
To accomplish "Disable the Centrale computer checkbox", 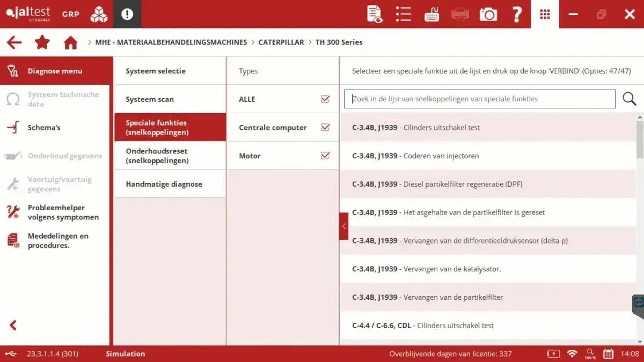I will click(x=325, y=127).
